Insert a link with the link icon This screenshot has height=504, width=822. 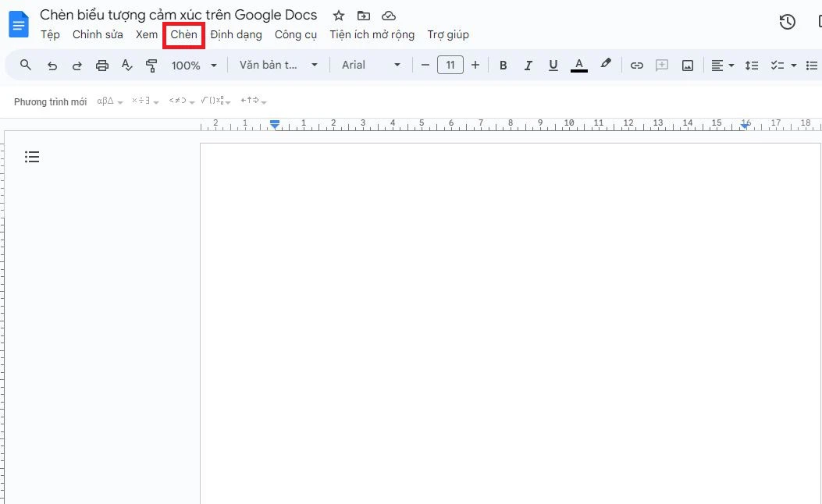coord(636,65)
